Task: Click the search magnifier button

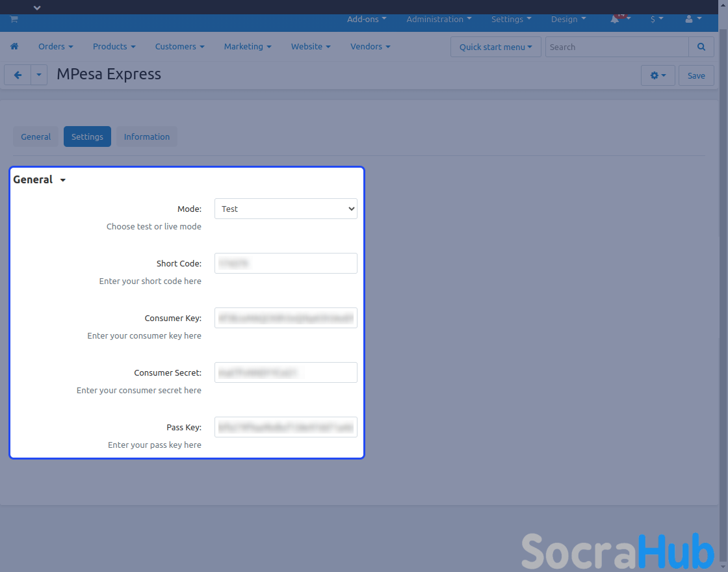Action: click(701, 47)
